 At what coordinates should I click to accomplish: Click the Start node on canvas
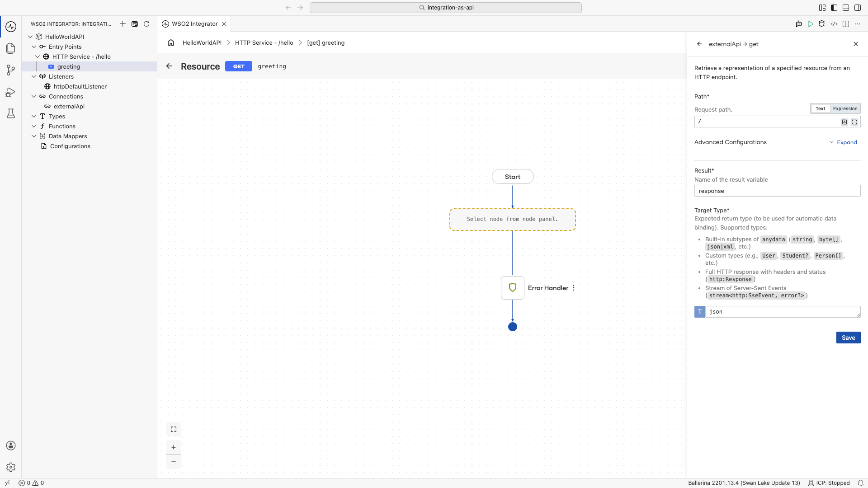pyautogui.click(x=513, y=177)
